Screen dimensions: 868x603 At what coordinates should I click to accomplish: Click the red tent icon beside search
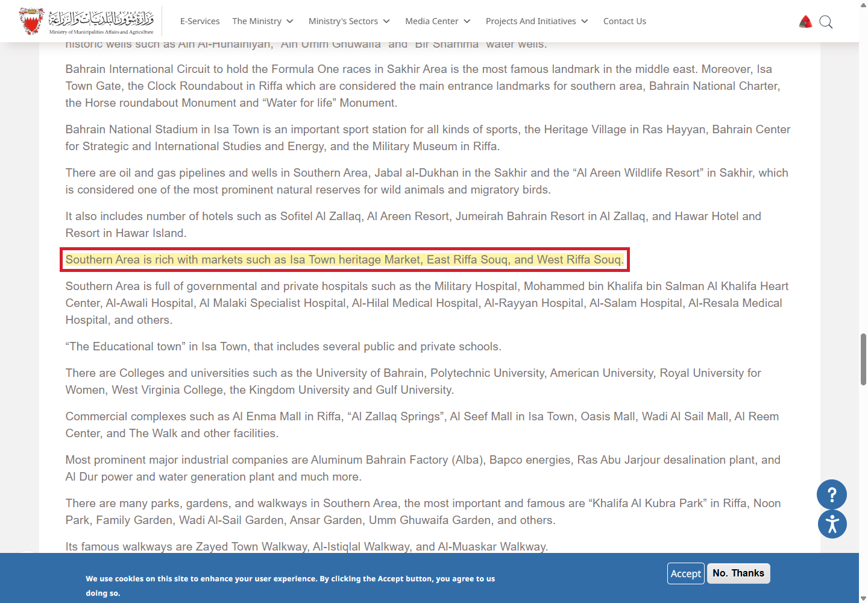point(805,22)
